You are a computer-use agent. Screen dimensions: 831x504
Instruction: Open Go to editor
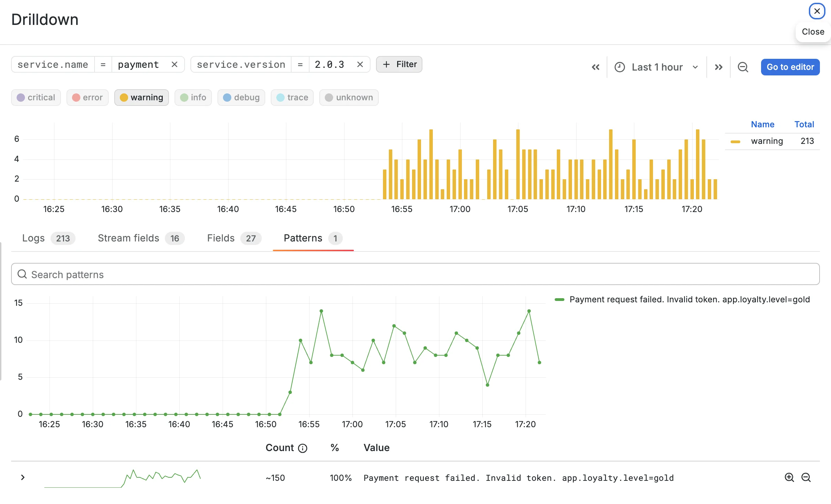pyautogui.click(x=790, y=67)
